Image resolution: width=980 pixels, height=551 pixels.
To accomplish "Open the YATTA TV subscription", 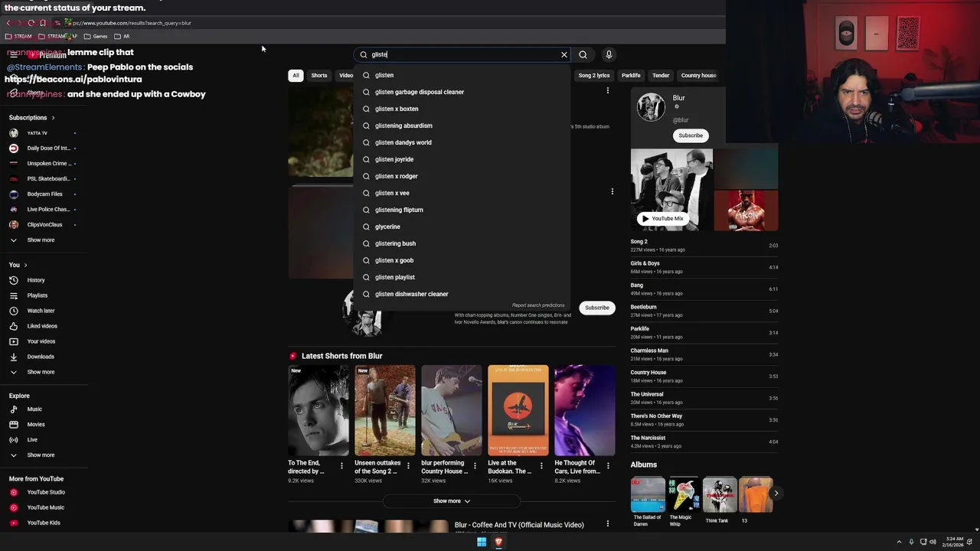I will (x=37, y=133).
